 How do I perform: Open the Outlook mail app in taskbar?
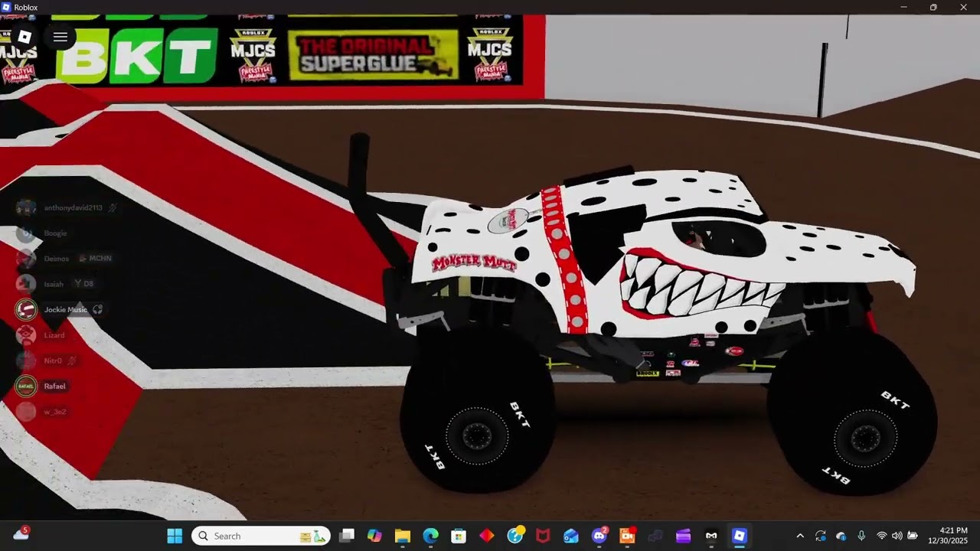pyautogui.click(x=571, y=536)
